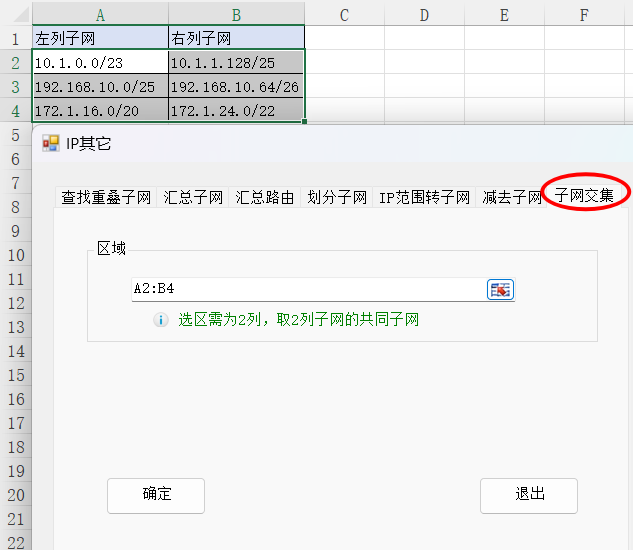Click the select-all corner of the sheet

click(x=16, y=15)
